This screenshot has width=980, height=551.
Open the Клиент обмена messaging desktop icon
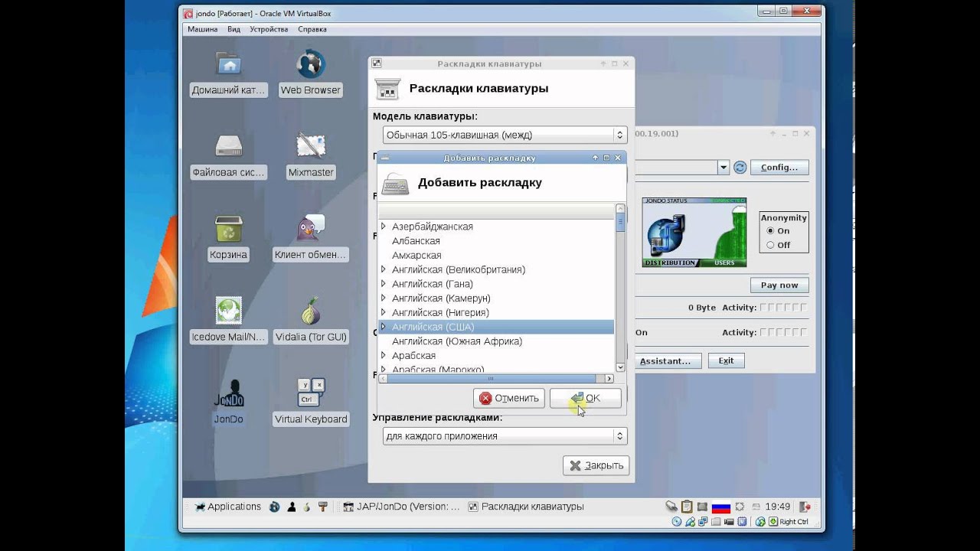click(x=310, y=238)
